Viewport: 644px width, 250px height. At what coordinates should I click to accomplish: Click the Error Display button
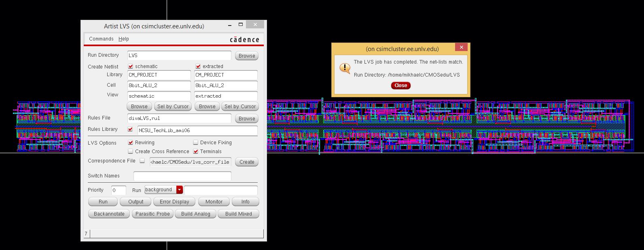[174, 202]
